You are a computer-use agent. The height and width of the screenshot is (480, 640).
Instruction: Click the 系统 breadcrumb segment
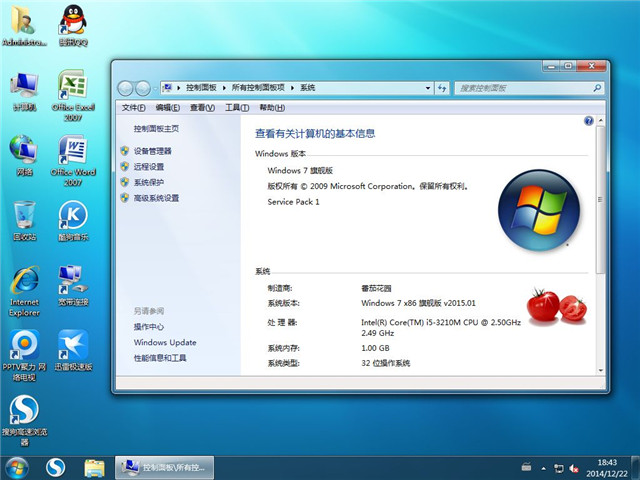point(308,88)
